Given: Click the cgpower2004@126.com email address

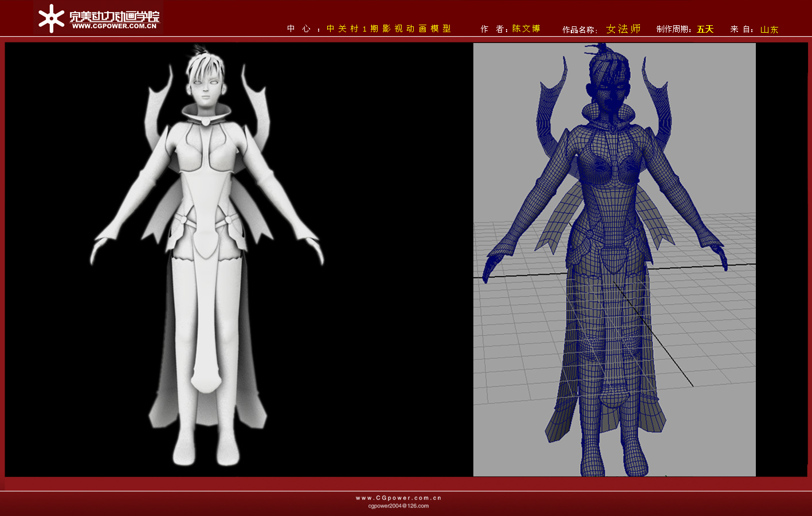Looking at the screenshot, I should point(398,506).
